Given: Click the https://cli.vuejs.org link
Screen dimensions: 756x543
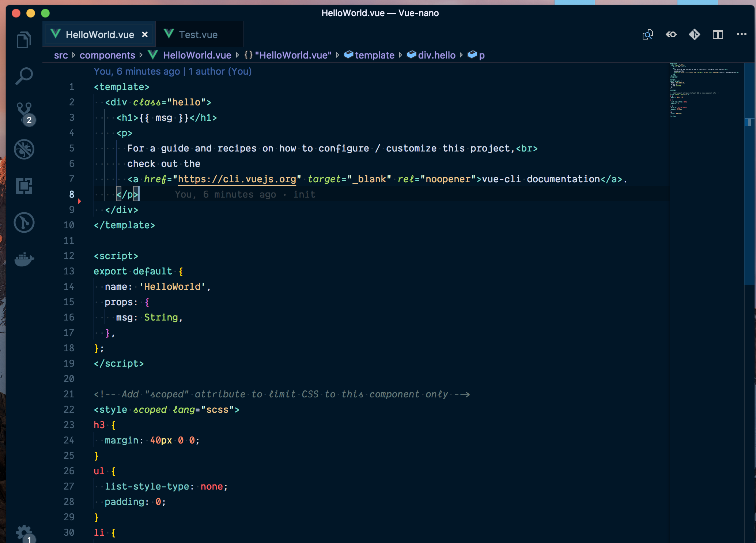Looking at the screenshot, I should 237,179.
